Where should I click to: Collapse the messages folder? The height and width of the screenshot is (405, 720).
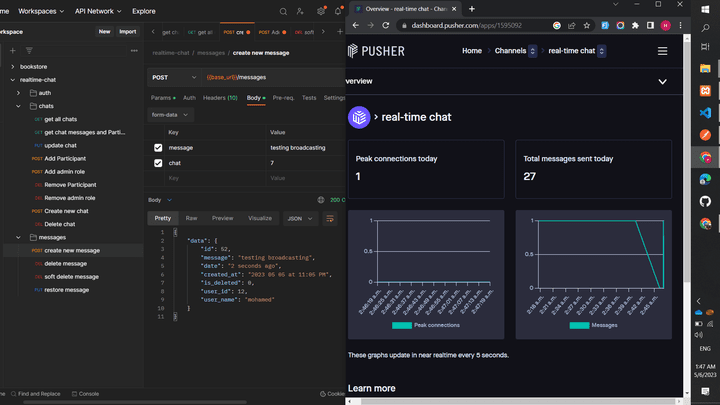pyautogui.click(x=18, y=237)
